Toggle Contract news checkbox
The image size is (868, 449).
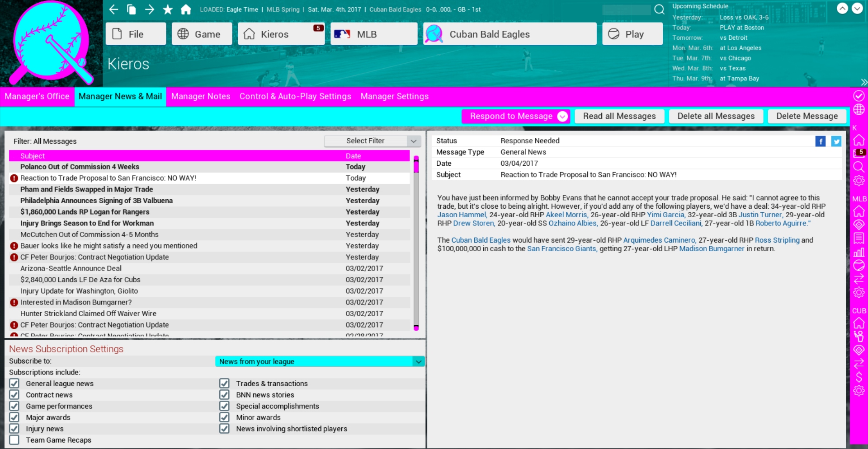[14, 395]
